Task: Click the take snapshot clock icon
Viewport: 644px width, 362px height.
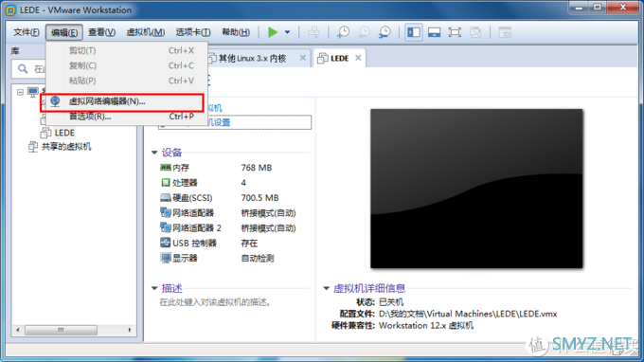Action: [343, 32]
